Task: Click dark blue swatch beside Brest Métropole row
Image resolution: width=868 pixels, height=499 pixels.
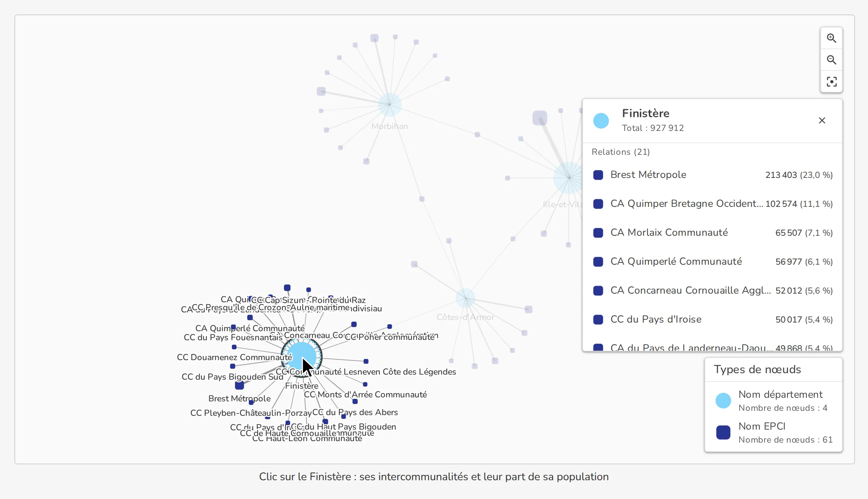Action: 598,175
